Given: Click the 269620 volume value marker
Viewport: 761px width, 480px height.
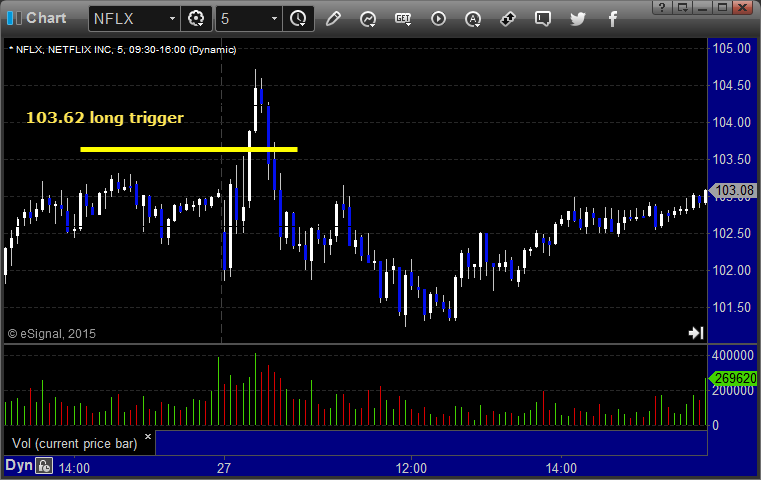Looking at the screenshot, I should (733, 378).
